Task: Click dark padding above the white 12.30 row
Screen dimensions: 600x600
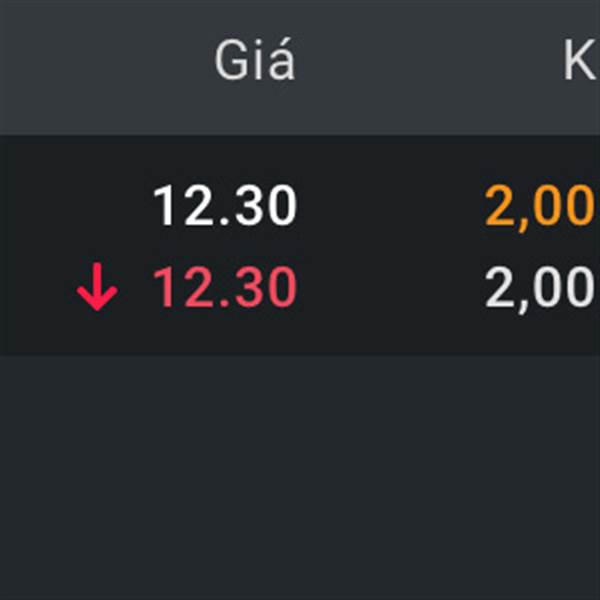Action: click(x=300, y=159)
